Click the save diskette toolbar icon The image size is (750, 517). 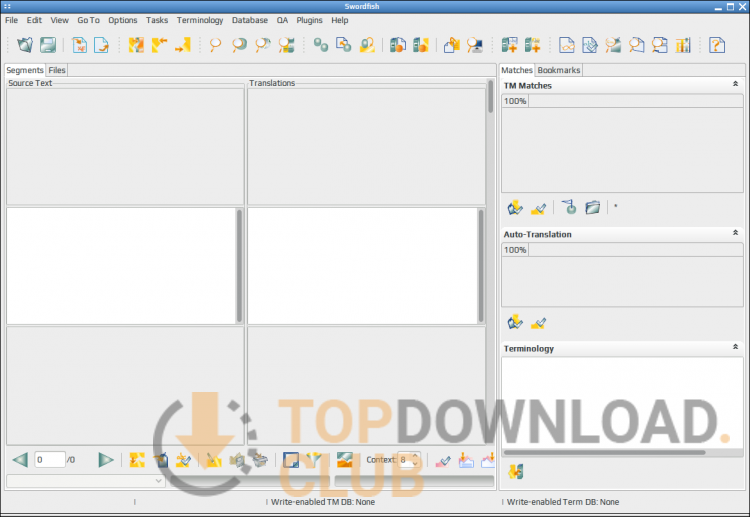pos(48,45)
